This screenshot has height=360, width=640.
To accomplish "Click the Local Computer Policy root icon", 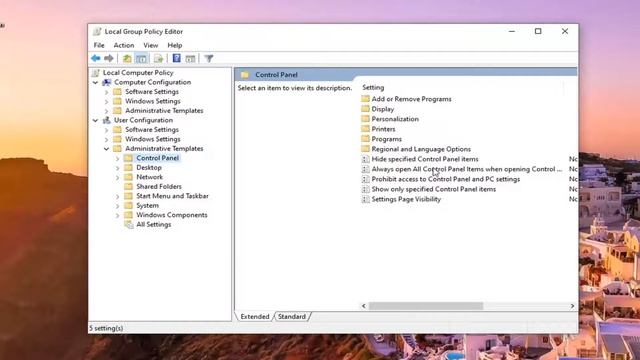I will pyautogui.click(x=96, y=73).
